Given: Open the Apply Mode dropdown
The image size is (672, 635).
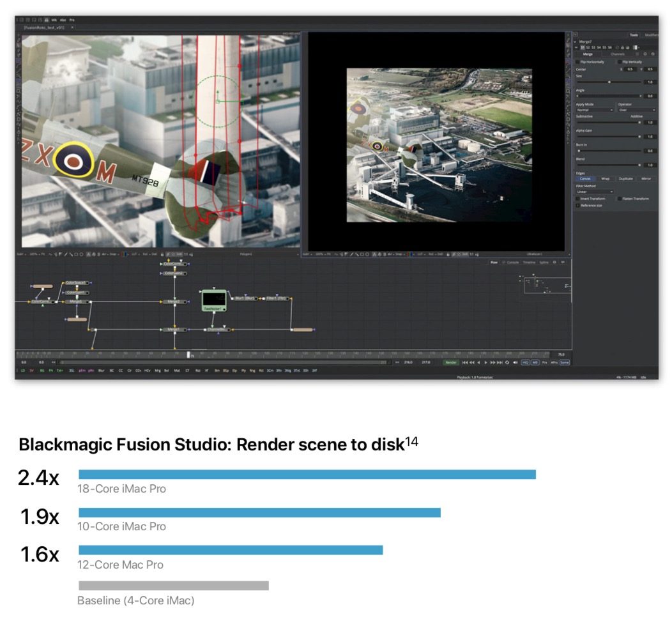Looking at the screenshot, I should click(594, 110).
